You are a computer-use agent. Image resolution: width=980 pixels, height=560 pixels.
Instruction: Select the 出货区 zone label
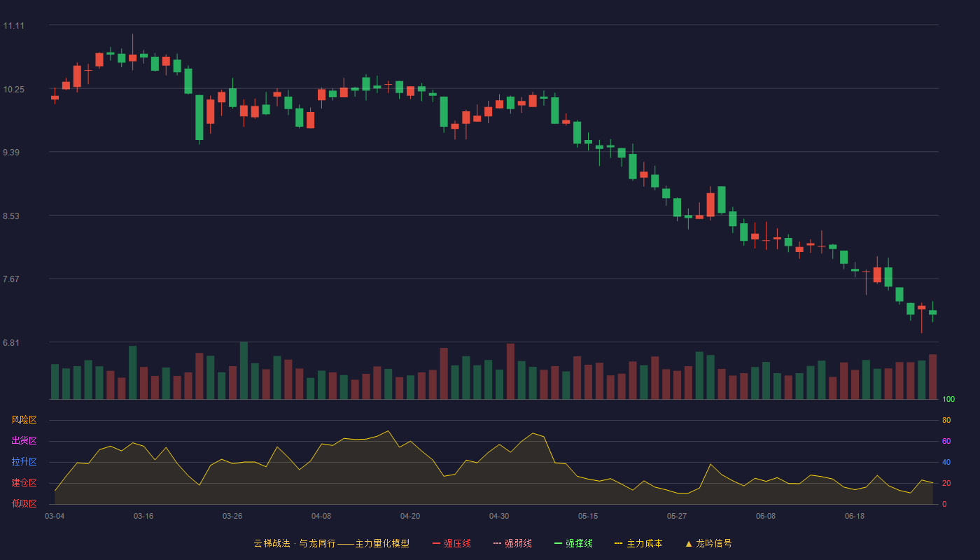(x=24, y=441)
